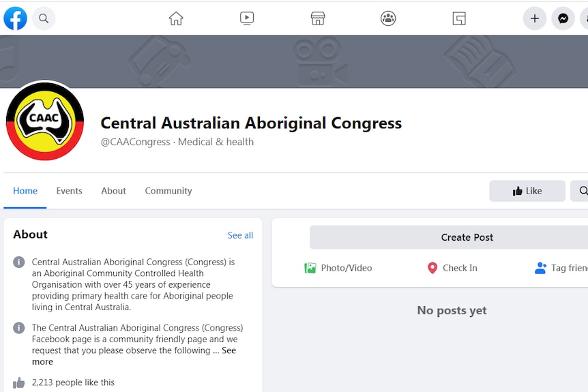Image resolution: width=588 pixels, height=392 pixels.
Task: Select the Home tab
Action: (25, 191)
